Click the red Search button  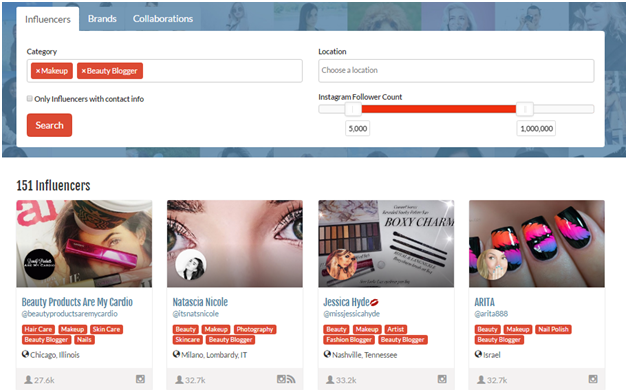[49, 125]
